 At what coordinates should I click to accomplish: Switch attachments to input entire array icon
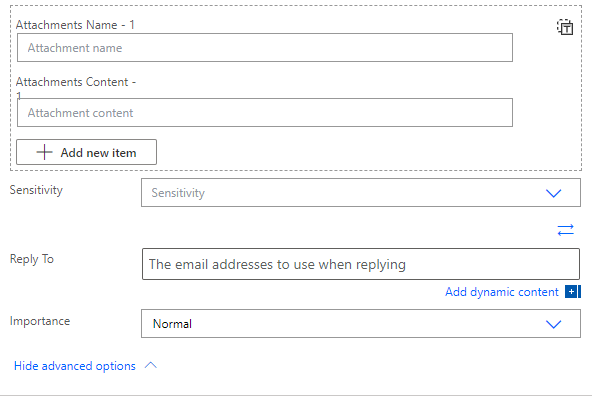tap(565, 27)
